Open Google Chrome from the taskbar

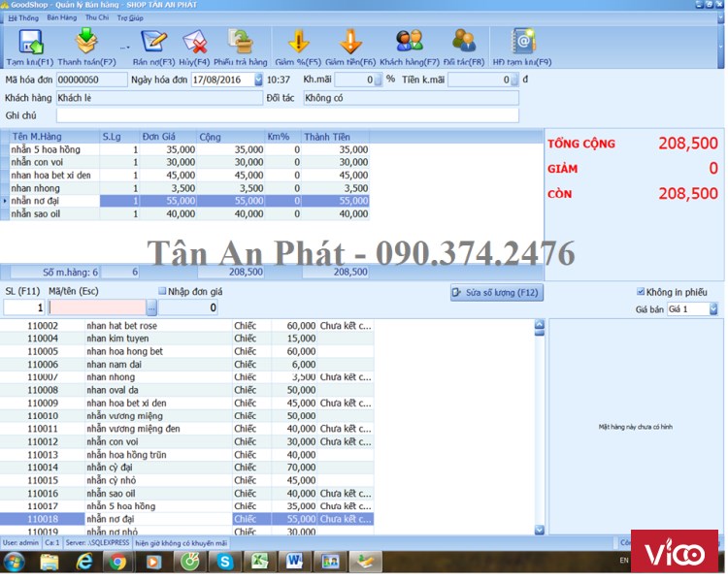point(117,563)
